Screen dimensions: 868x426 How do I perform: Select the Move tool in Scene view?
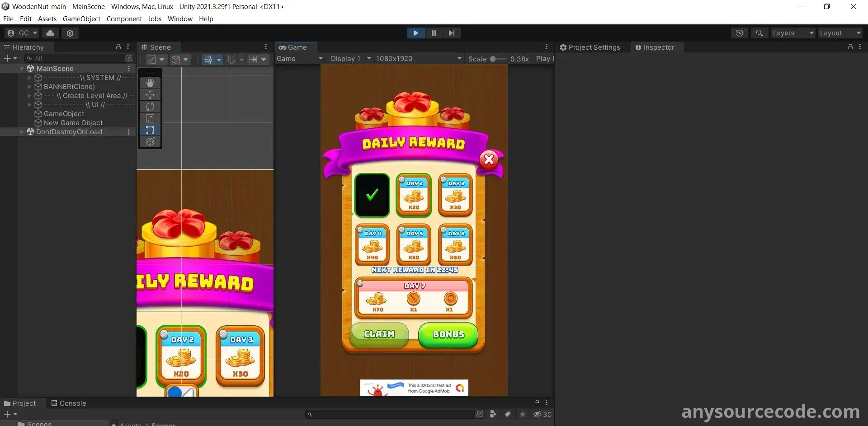150,95
